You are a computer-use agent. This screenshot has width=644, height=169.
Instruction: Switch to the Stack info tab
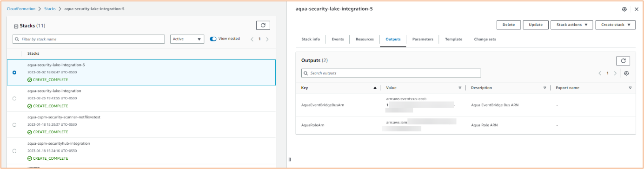click(x=311, y=39)
